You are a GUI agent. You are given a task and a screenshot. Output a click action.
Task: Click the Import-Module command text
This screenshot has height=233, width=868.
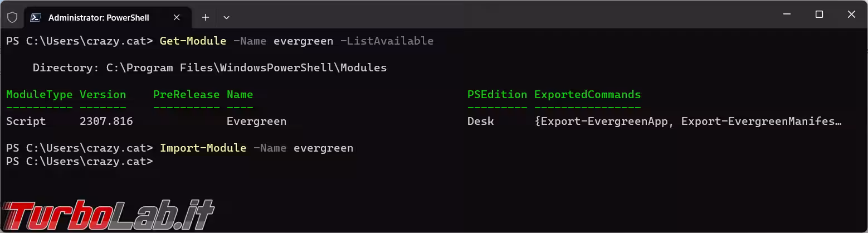pos(203,148)
